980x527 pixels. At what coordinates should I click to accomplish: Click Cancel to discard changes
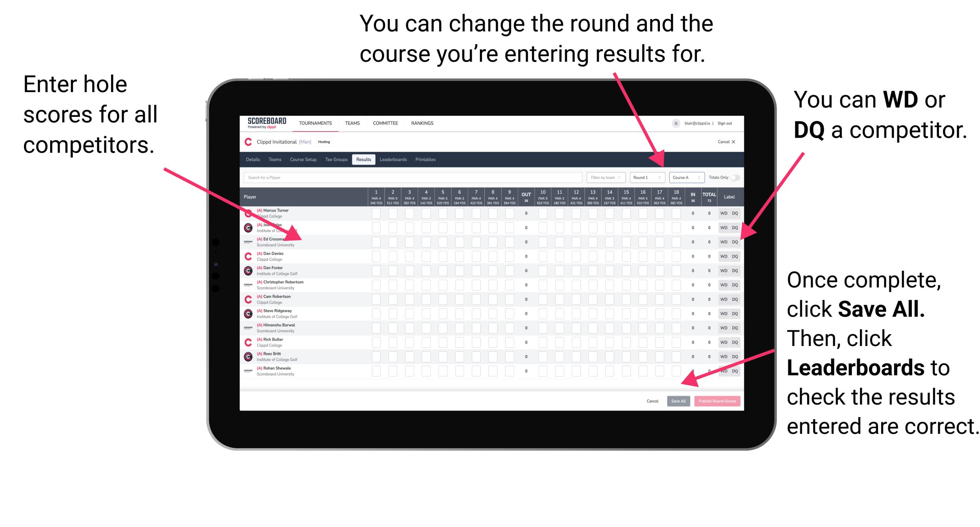[652, 401]
